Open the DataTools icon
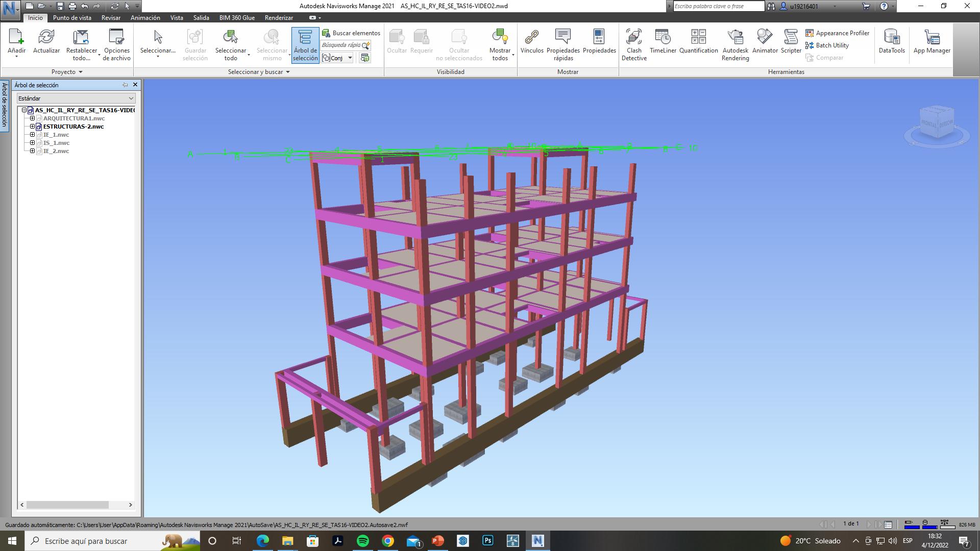 pos(891,42)
